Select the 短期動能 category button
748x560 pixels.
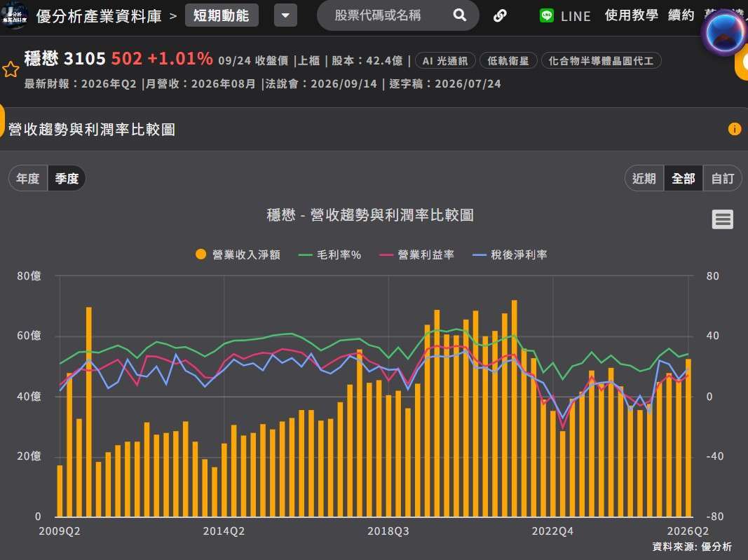point(222,15)
